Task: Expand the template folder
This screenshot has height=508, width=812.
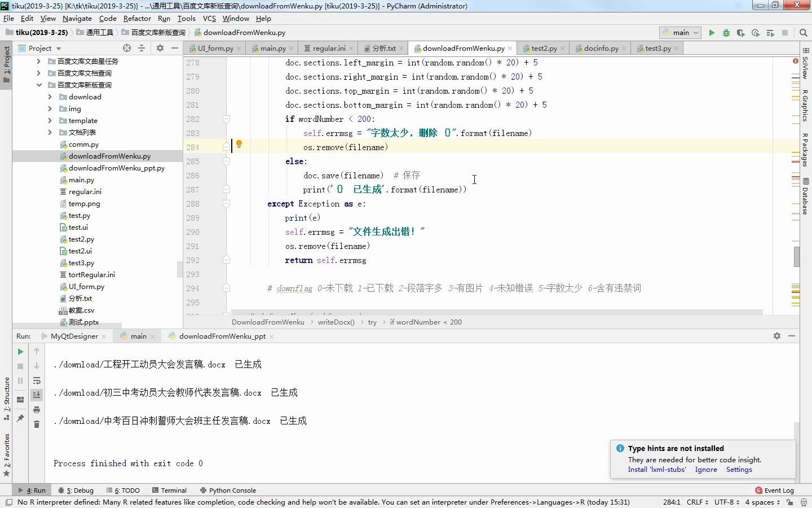Action: point(49,120)
